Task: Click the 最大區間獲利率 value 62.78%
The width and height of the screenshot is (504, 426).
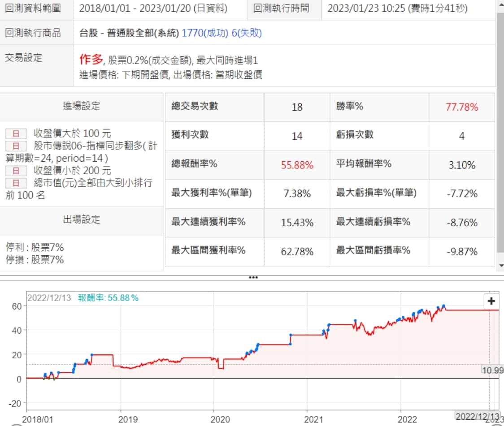Action: [297, 251]
